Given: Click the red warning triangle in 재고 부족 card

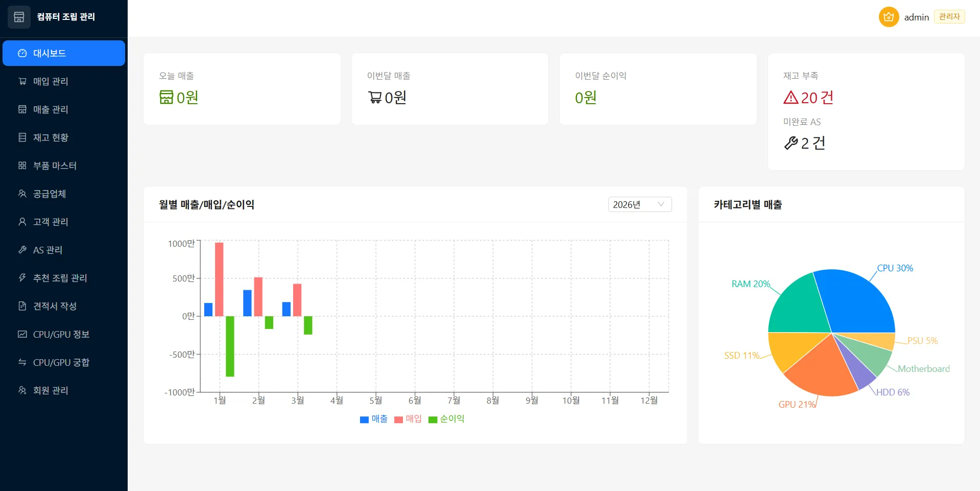Looking at the screenshot, I should click(791, 97).
